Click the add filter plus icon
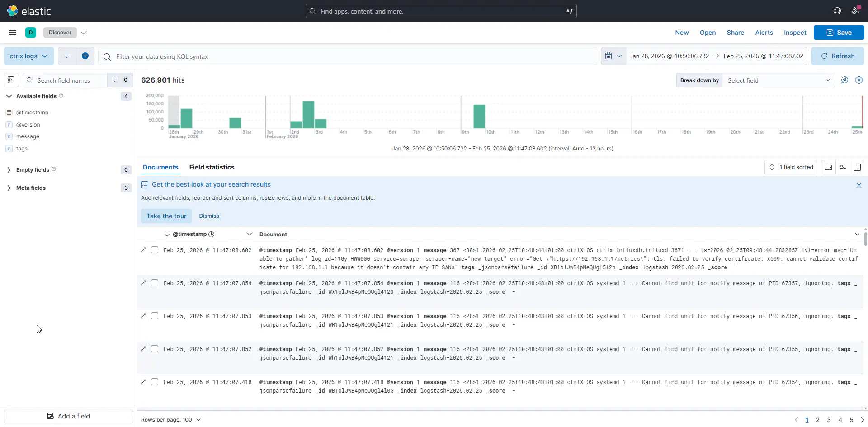The image size is (868, 427). [x=85, y=56]
